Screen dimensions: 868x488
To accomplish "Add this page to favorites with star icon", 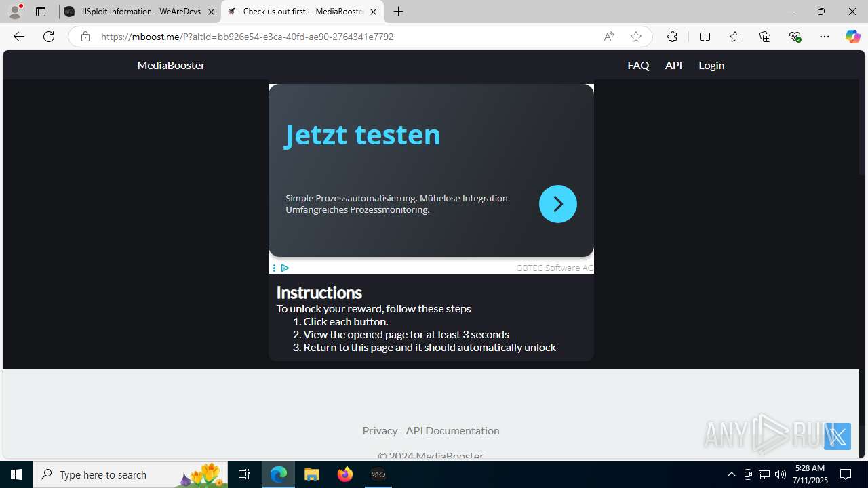I will coord(636,37).
